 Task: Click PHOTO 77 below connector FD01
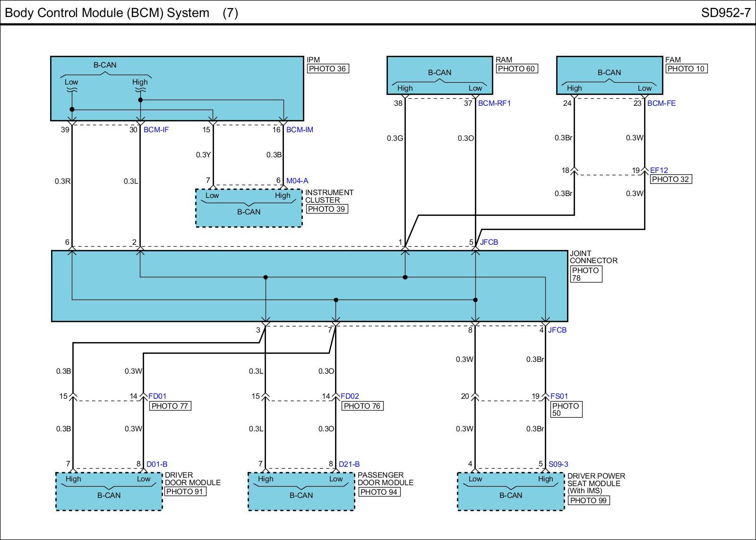170,406
